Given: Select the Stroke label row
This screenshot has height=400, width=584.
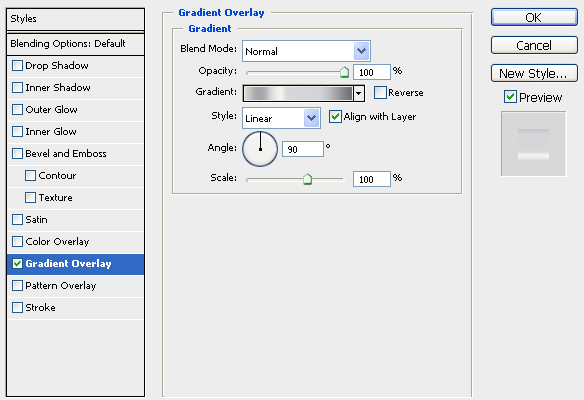Looking at the screenshot, I should pyautogui.click(x=75, y=308).
